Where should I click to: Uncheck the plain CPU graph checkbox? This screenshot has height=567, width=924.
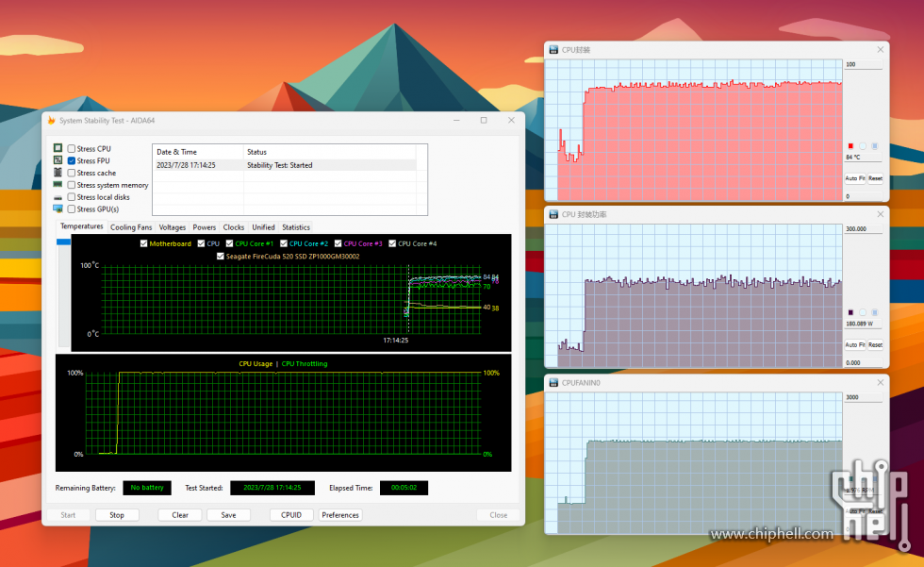pos(201,243)
